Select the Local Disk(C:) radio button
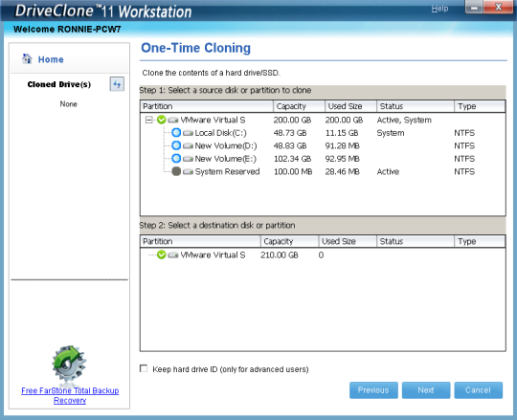This screenshot has width=517, height=420. point(176,133)
